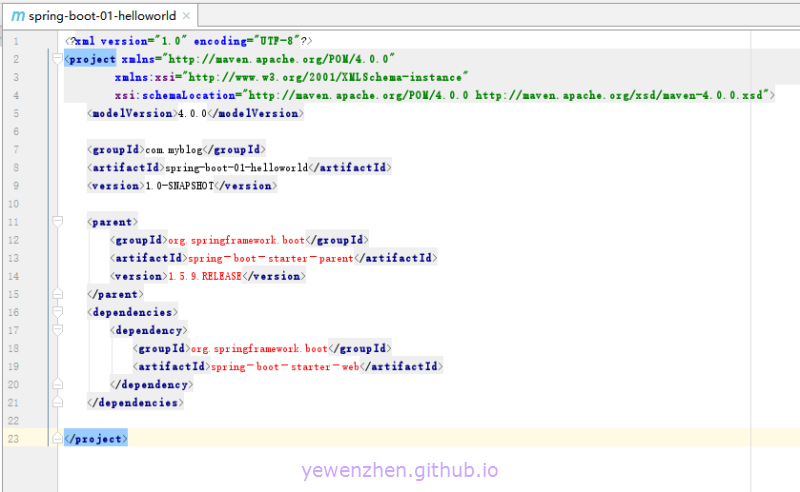
Task: Click the fold end marker on line 23
Action: (x=57, y=439)
